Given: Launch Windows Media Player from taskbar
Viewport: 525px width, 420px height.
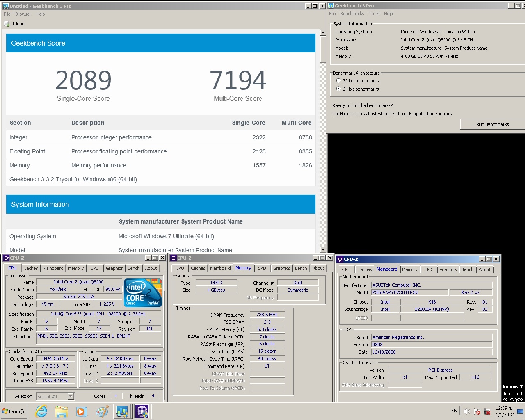Looking at the screenshot, I should [x=82, y=411].
